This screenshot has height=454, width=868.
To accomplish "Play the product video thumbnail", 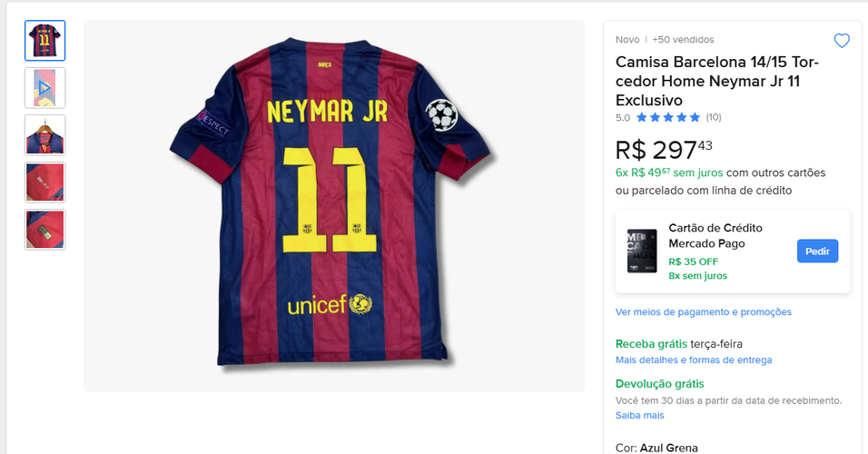I will [44, 88].
